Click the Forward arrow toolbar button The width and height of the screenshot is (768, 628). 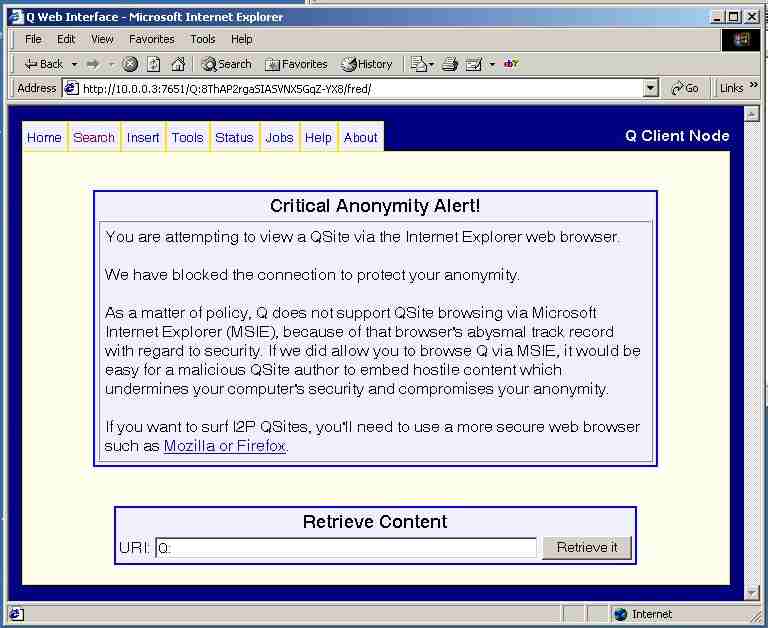pyautogui.click(x=92, y=64)
